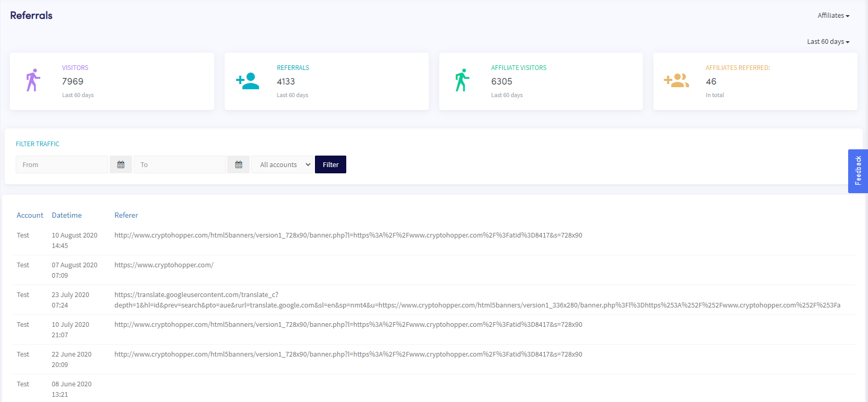Sort by the Account column header
868x402 pixels.
point(30,215)
